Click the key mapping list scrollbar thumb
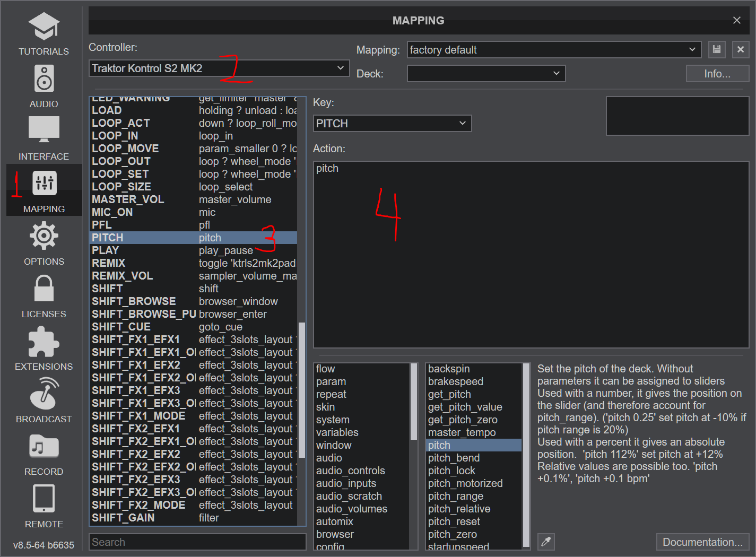The height and width of the screenshot is (557, 756). 301,390
